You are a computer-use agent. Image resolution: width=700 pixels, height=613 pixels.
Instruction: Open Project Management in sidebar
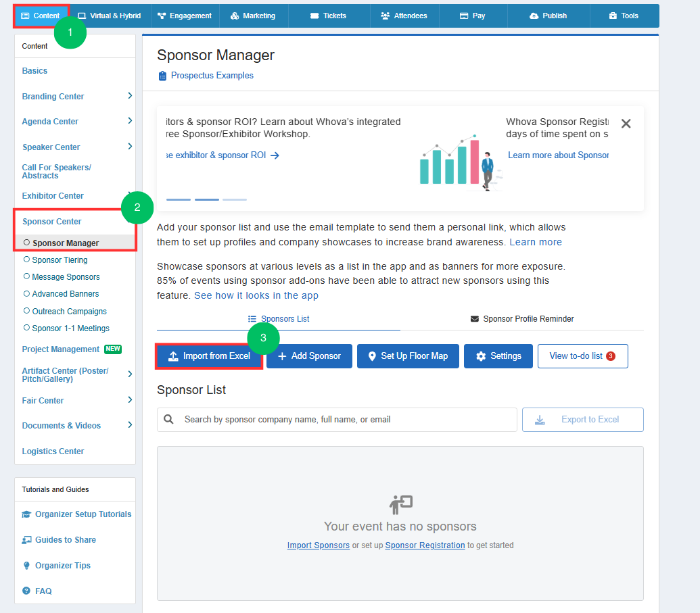61,349
